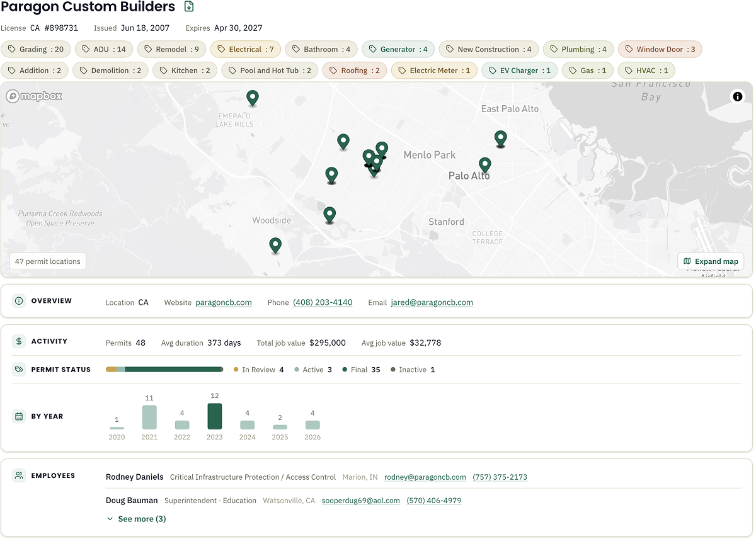Select the 2022 bar in By Year chart
756x539 pixels.
pos(182,425)
